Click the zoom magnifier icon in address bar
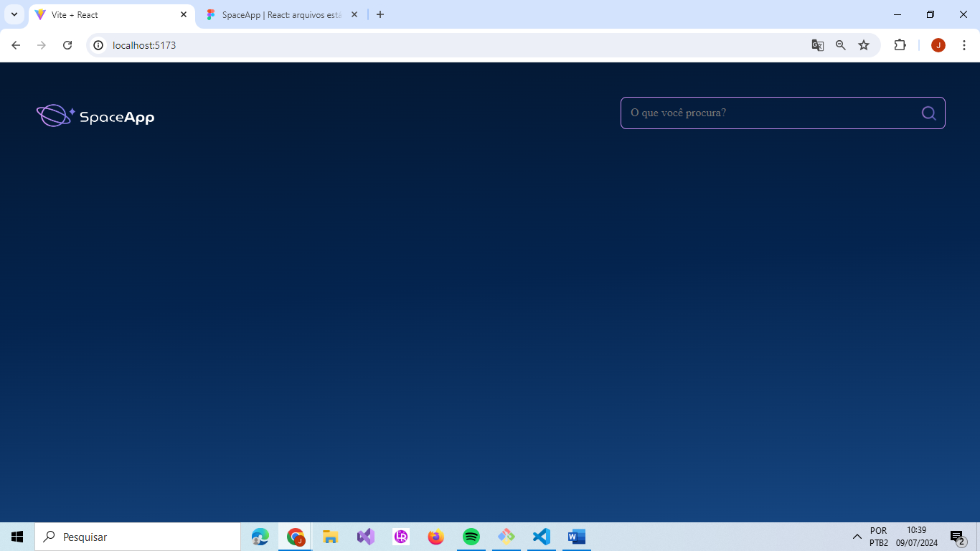This screenshot has width=980, height=551. 841,45
